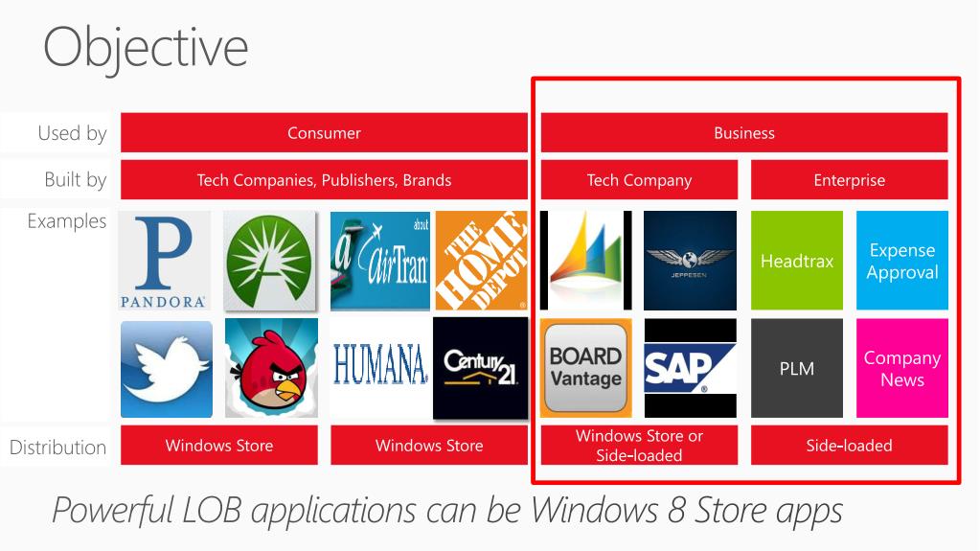Open the Angry Birds tile

271,368
